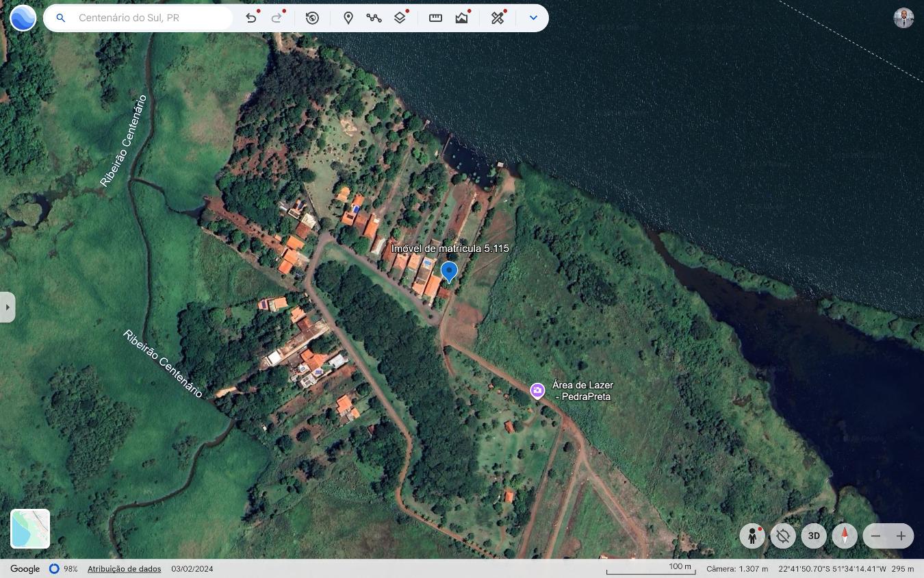Select the add placemark pin tool

coord(348,18)
